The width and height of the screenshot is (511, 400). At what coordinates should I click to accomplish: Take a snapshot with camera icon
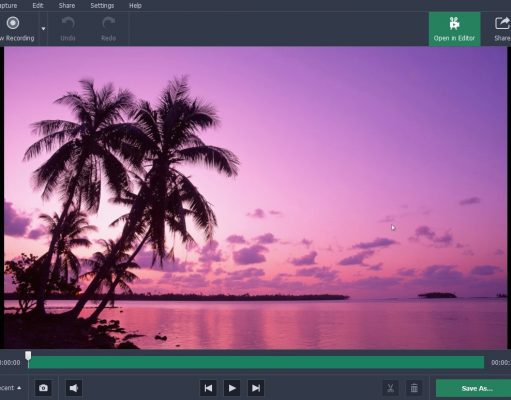click(43, 388)
